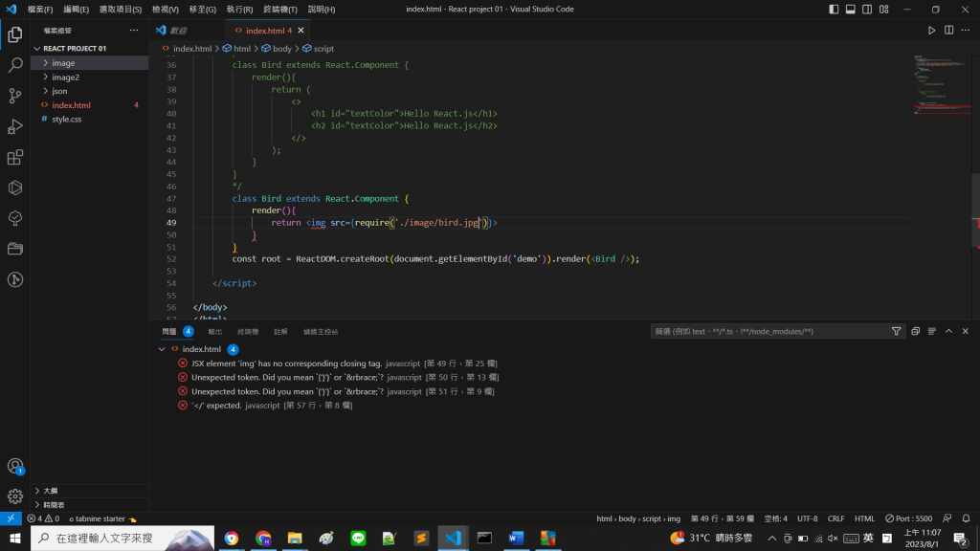Open the Source Control view
Image resolution: width=980 pixels, height=551 pixels.
pyautogui.click(x=15, y=96)
